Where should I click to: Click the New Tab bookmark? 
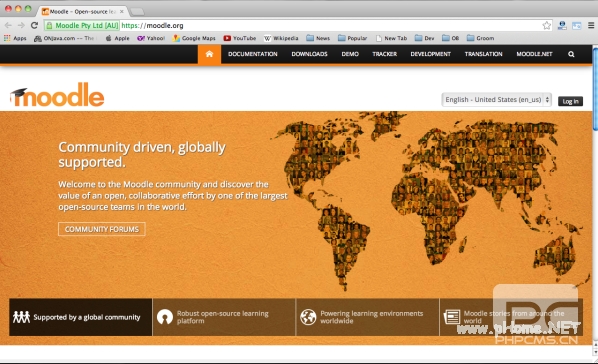(x=392, y=38)
